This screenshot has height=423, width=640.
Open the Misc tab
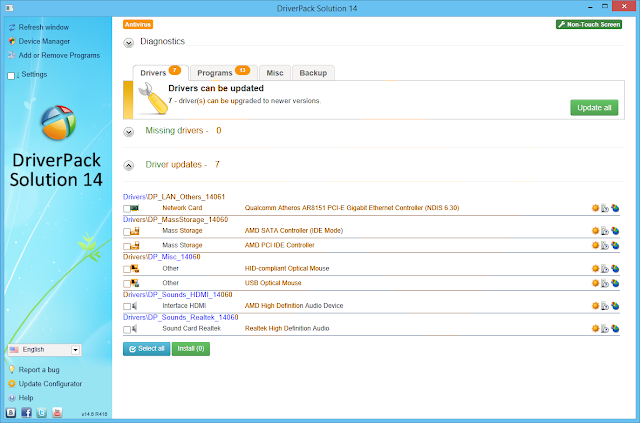[x=275, y=73]
